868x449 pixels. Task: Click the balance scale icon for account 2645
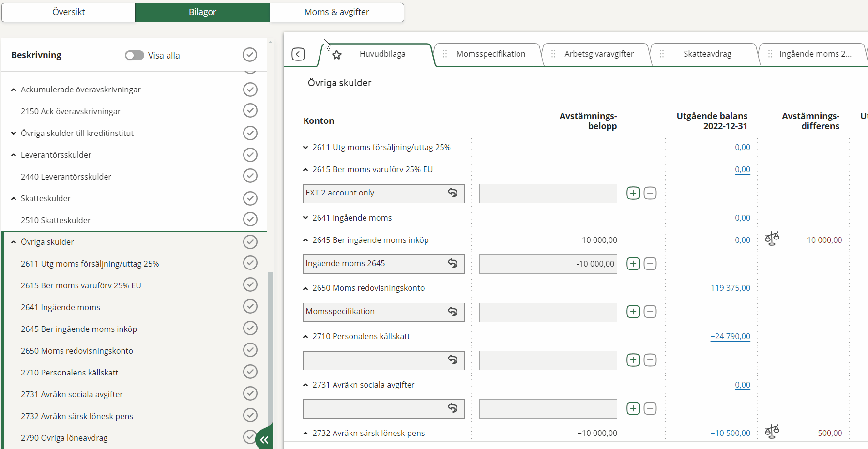coord(772,239)
